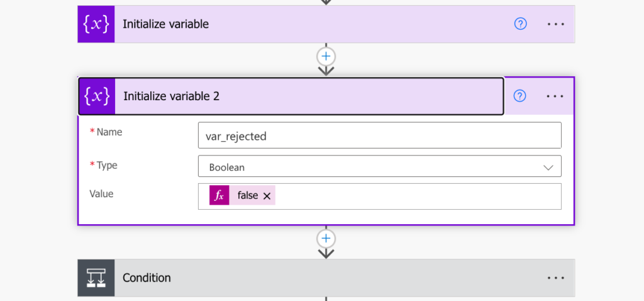Click the chevron arrow of Type dropdown
The width and height of the screenshot is (644, 301).
coord(548,168)
